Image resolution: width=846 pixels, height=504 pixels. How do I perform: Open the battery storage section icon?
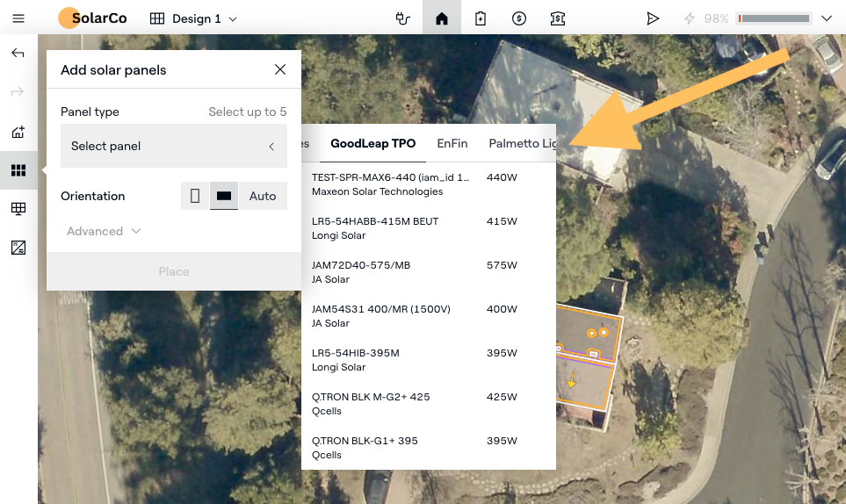click(481, 18)
